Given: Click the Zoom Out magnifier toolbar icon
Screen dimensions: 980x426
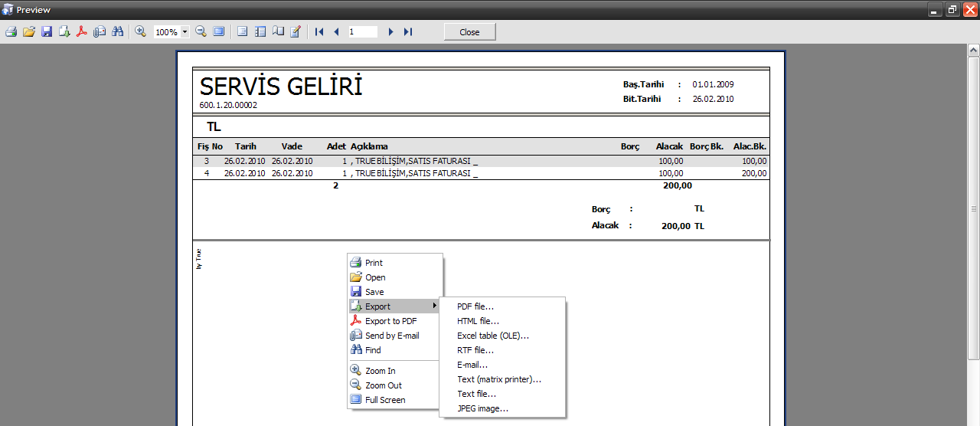Looking at the screenshot, I should pyautogui.click(x=201, y=32).
